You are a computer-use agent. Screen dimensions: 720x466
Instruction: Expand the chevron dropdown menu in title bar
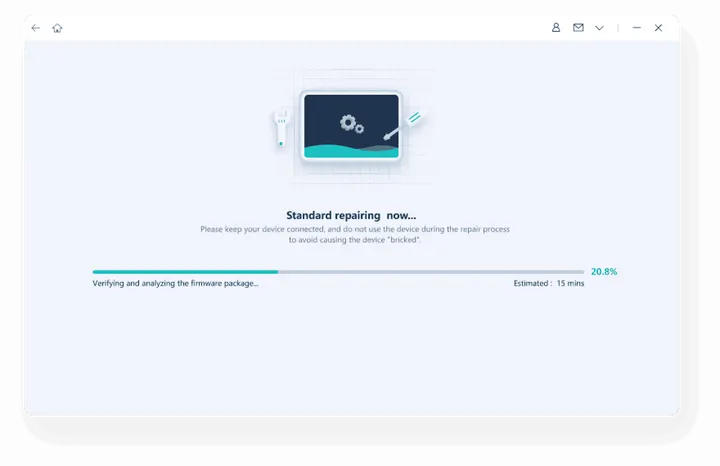[599, 28]
